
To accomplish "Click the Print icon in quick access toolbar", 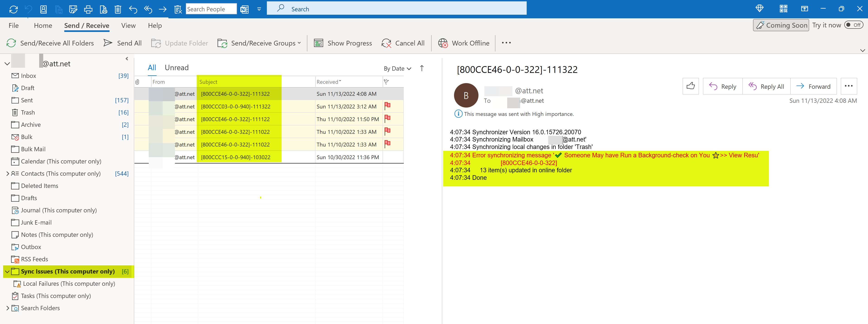I will coord(88,9).
